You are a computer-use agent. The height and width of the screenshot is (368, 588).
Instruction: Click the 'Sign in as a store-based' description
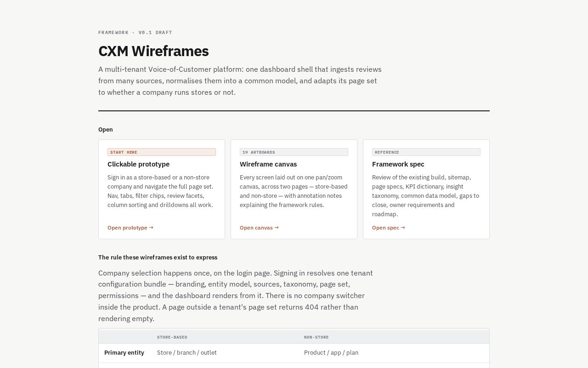[160, 191]
